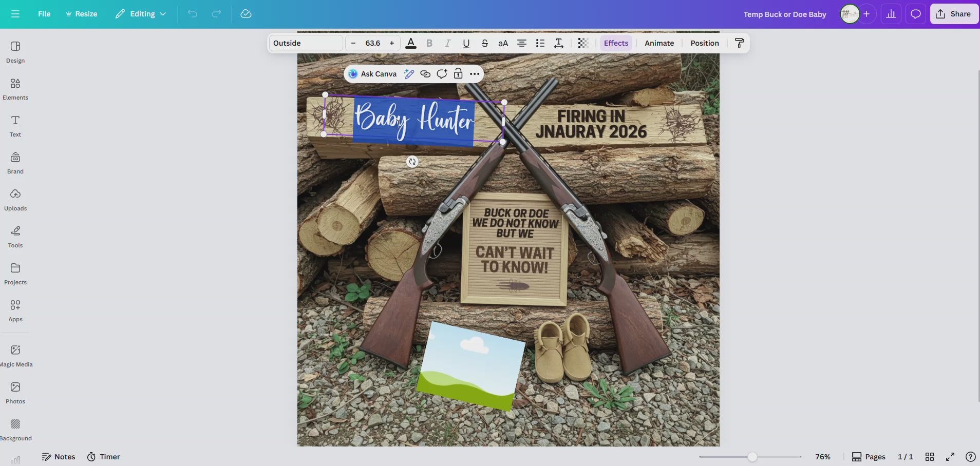Expand the Editing mode dropdown
The width and height of the screenshot is (980, 466).
[x=140, y=14]
